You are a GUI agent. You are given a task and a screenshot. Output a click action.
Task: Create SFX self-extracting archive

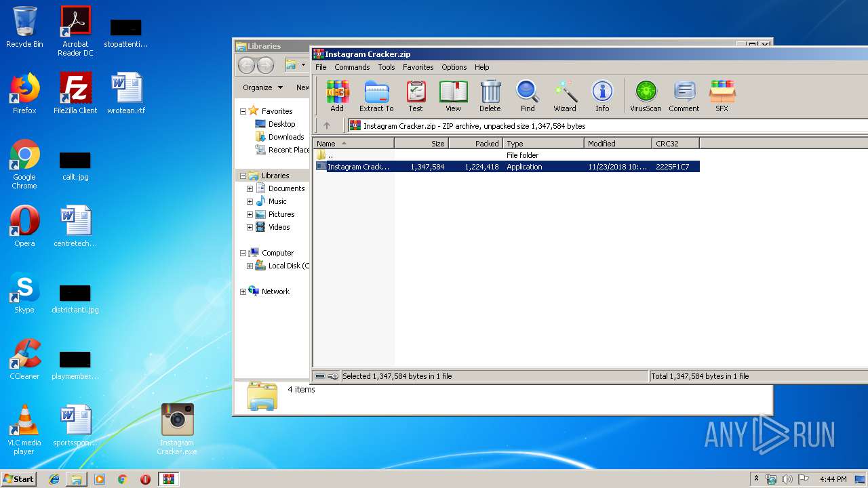(722, 96)
